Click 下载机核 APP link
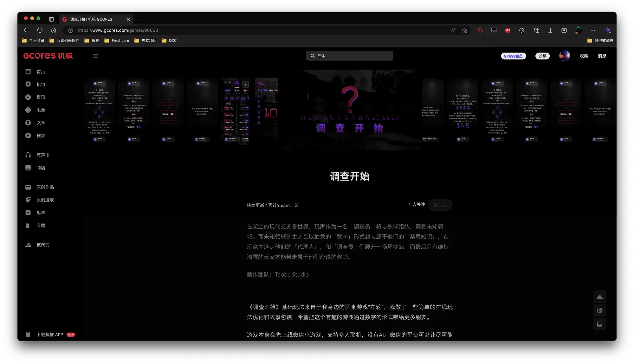Image resolution: width=634 pixels, height=364 pixels. (50, 335)
